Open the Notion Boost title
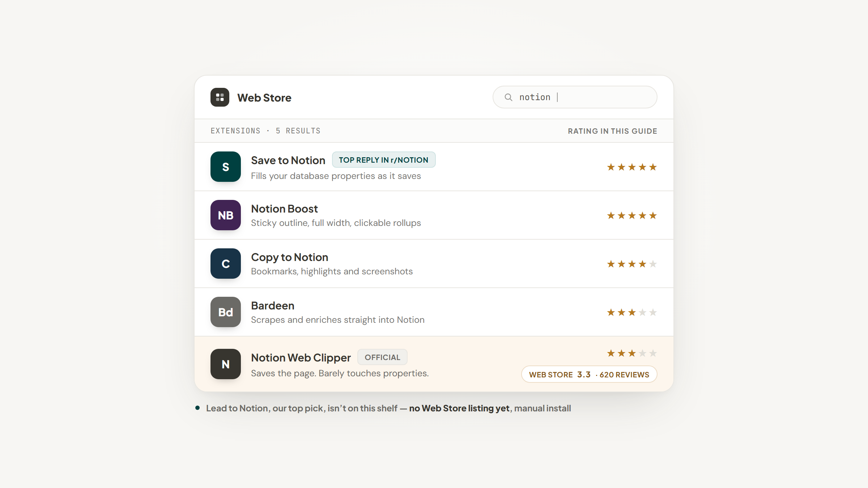 [285, 209]
